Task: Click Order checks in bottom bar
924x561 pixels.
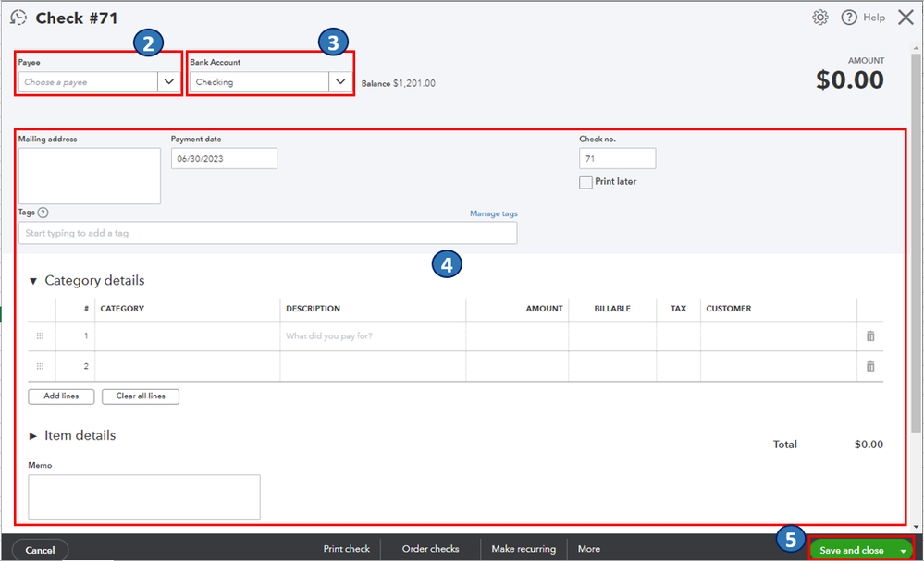Action: pos(431,549)
